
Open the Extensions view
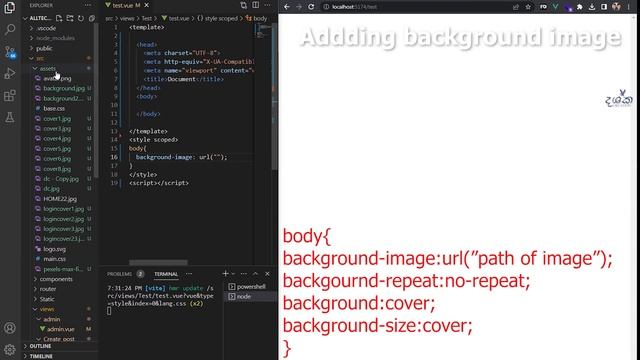point(10,96)
